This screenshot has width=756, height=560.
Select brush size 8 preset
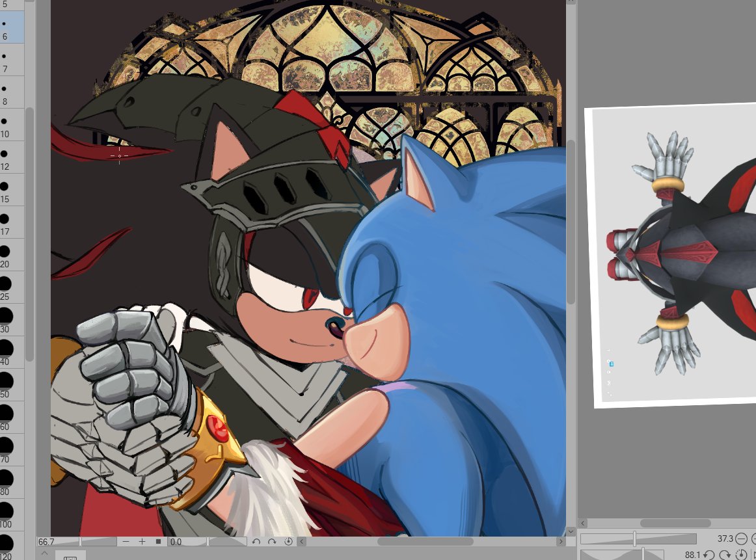(12, 92)
